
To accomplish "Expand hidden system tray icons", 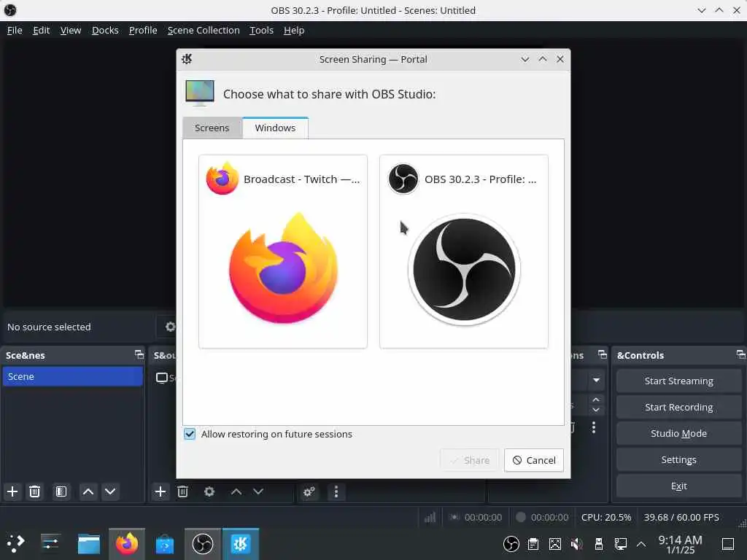I will pos(641,543).
